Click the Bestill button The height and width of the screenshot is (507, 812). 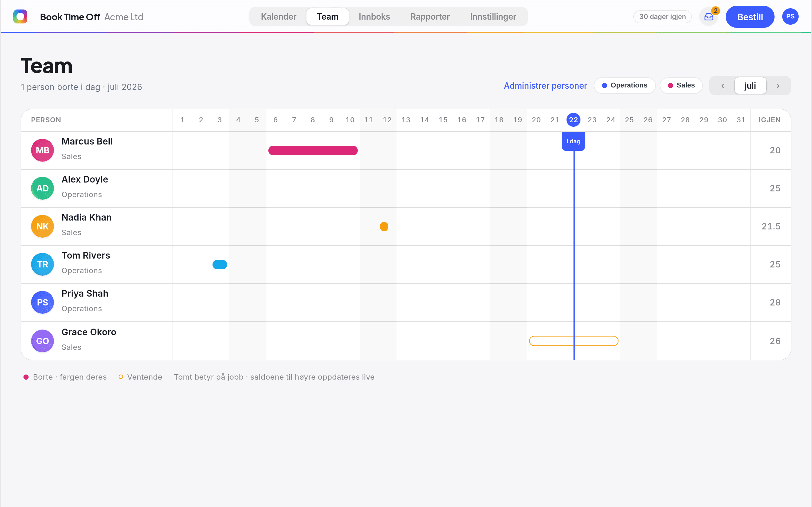pos(750,17)
